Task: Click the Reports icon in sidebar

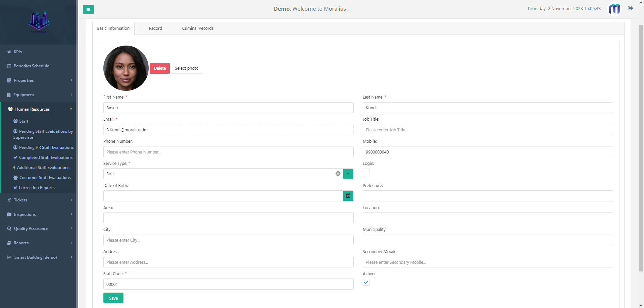Action: [9, 243]
